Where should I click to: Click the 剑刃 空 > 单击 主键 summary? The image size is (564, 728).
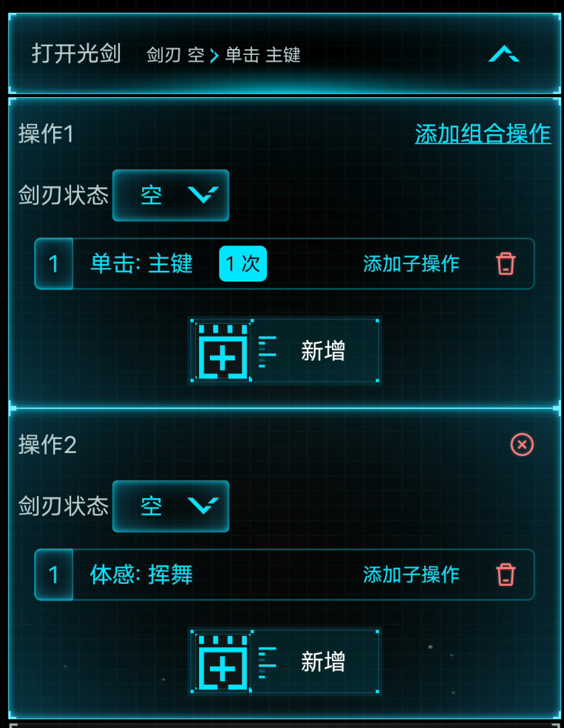223,55
